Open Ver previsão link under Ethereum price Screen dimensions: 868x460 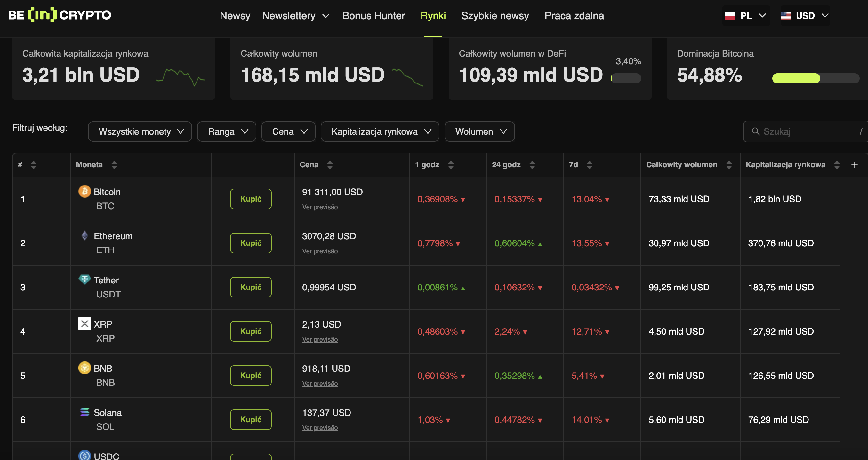click(319, 251)
